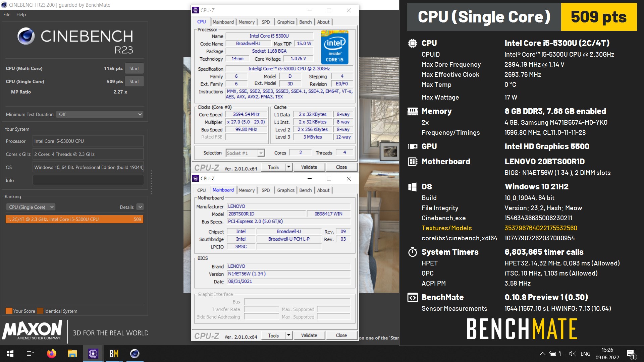644x362 pixels.
Task: Expand Tools arrow in bottom CPU-Z window
Action: pyautogui.click(x=289, y=336)
